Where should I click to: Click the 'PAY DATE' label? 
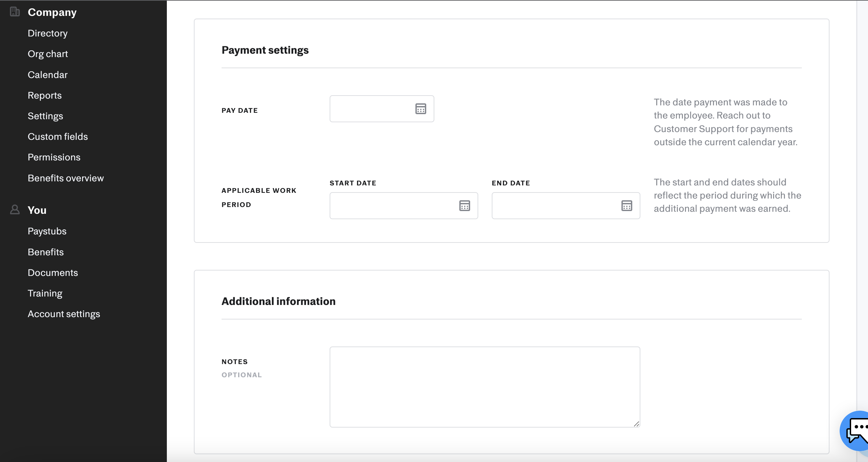click(x=239, y=110)
